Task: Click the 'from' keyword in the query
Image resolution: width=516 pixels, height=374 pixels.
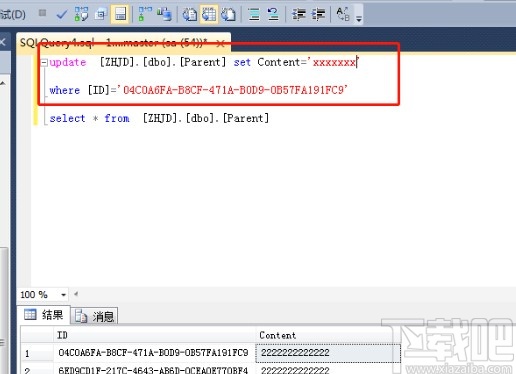Action: click(117, 118)
